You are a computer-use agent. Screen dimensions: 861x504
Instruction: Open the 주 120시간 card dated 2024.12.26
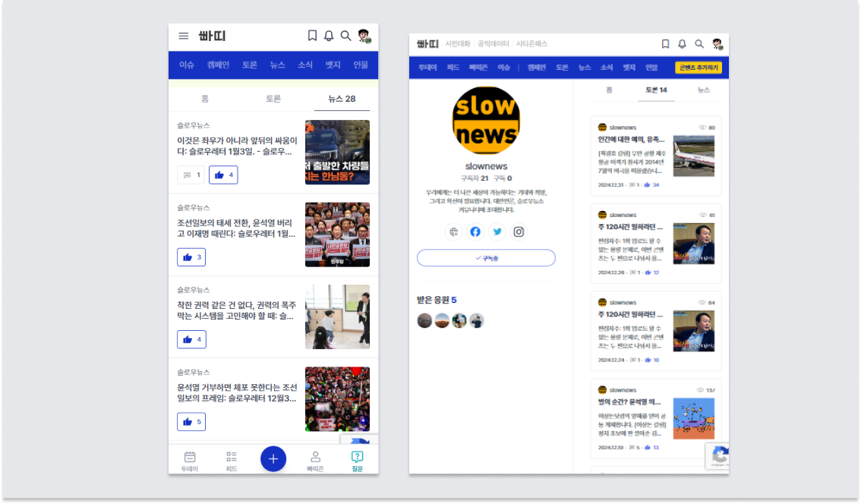656,243
